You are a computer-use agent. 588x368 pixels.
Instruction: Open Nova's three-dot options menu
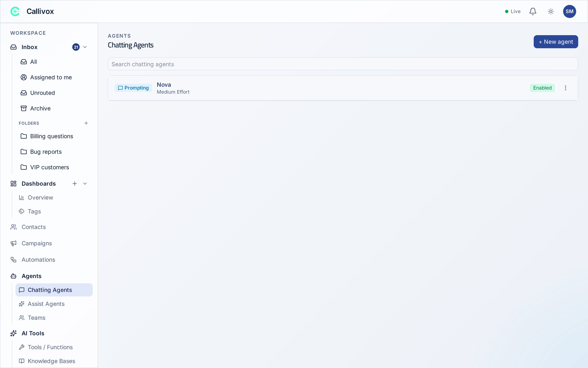(565, 88)
